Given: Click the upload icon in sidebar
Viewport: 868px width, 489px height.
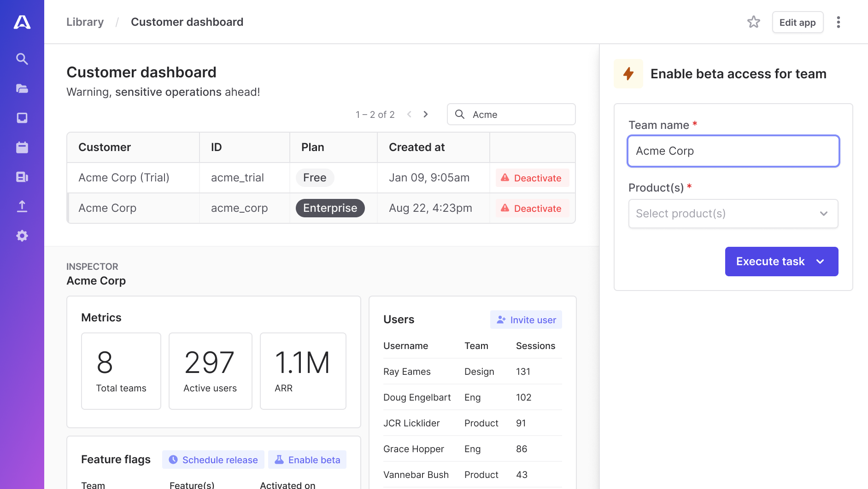Looking at the screenshot, I should (x=22, y=206).
